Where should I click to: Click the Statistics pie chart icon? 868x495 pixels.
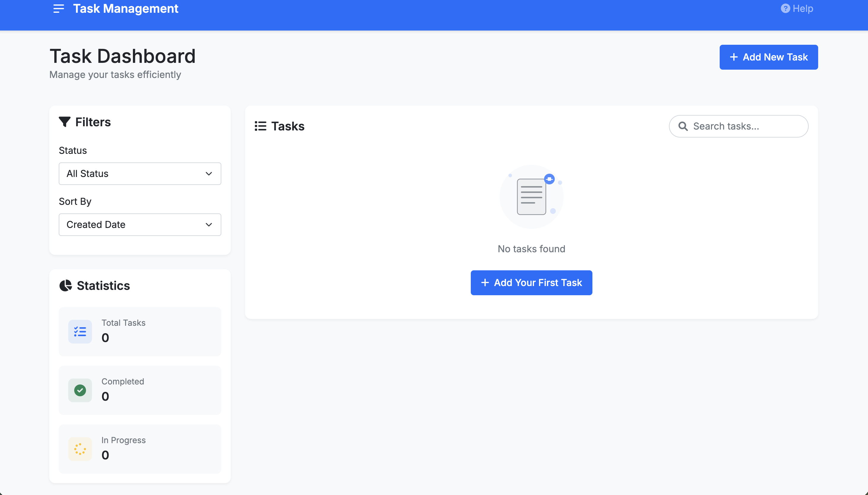click(65, 285)
